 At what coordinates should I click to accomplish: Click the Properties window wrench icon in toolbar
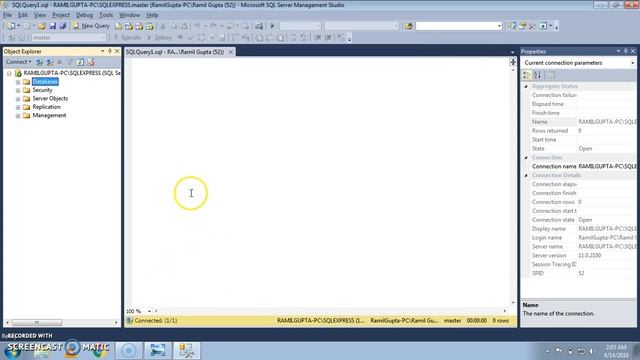[533, 26]
